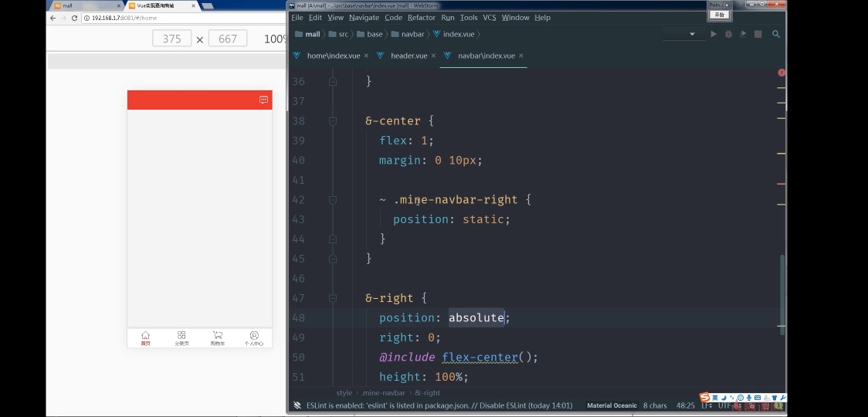Click the Run with Coverage icon
Image resolution: width=868 pixels, height=417 pixels.
click(744, 34)
